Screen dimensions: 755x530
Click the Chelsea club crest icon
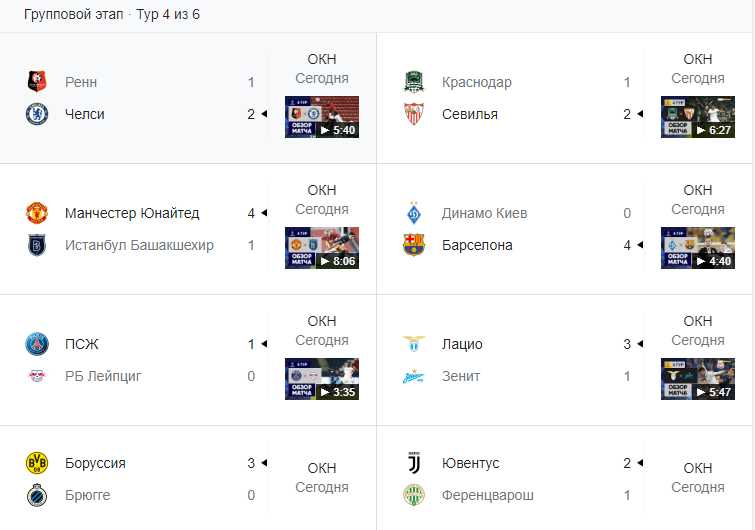click(37, 114)
